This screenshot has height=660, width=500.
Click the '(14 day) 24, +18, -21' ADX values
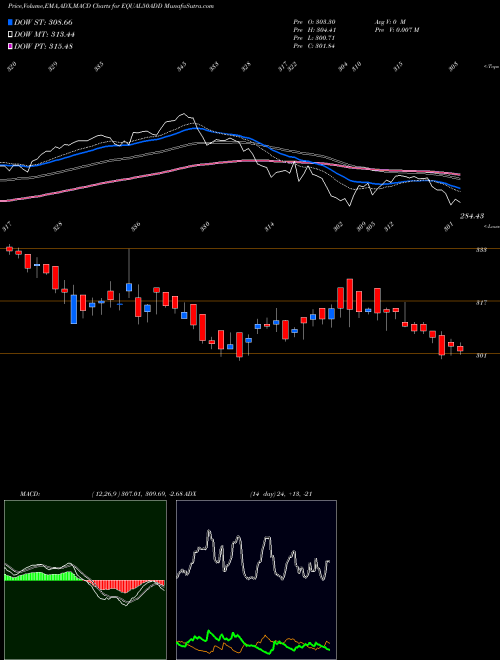click(281, 494)
